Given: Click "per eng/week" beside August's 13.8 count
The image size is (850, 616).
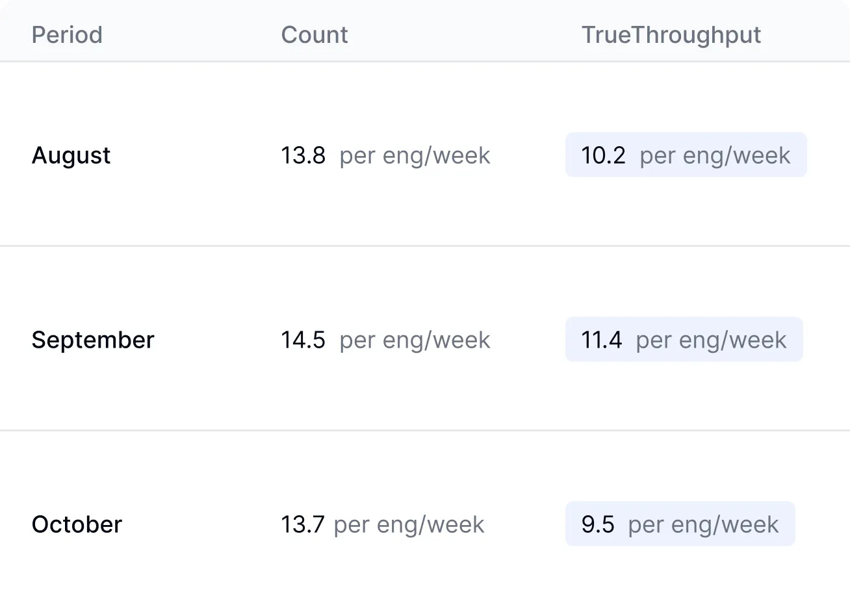Looking at the screenshot, I should 415,156.
